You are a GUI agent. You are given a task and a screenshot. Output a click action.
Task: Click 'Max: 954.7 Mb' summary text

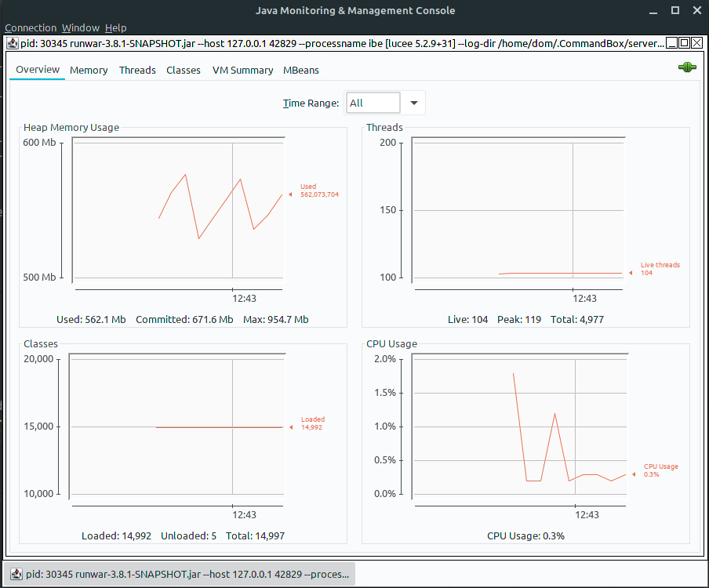tap(276, 320)
